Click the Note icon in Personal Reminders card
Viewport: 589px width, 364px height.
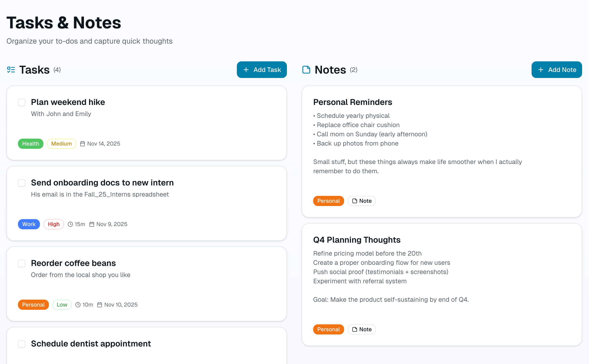click(354, 201)
